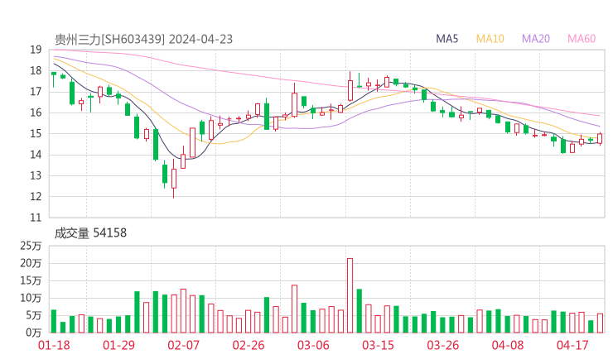The height and width of the screenshot is (364, 613).
Task: Click the 04-17 date label
Action: point(572,345)
